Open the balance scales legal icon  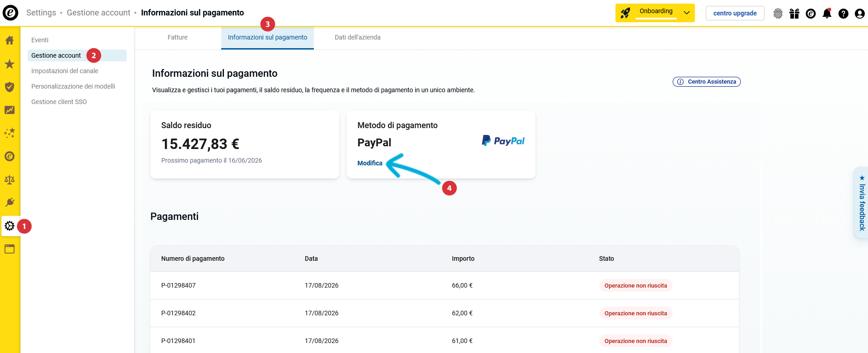10,179
